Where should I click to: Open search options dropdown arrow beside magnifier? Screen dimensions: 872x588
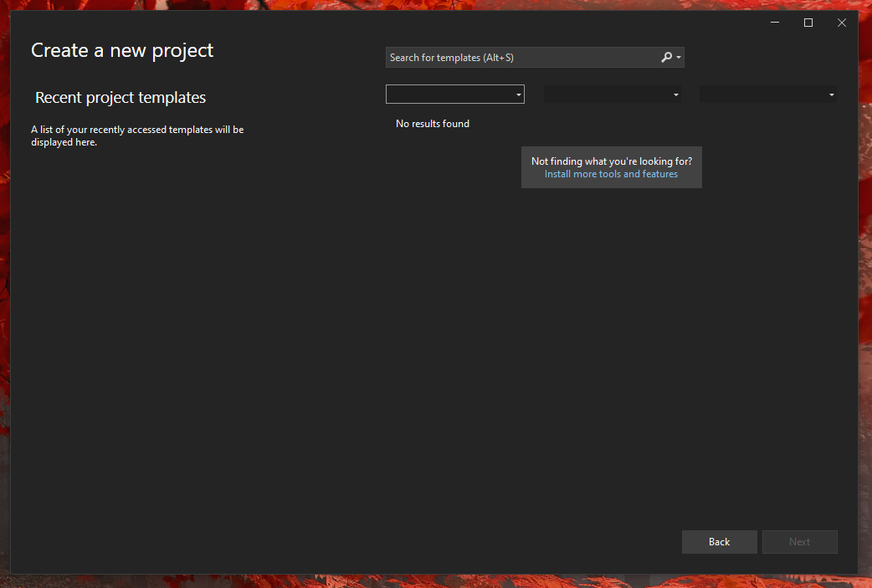click(679, 57)
